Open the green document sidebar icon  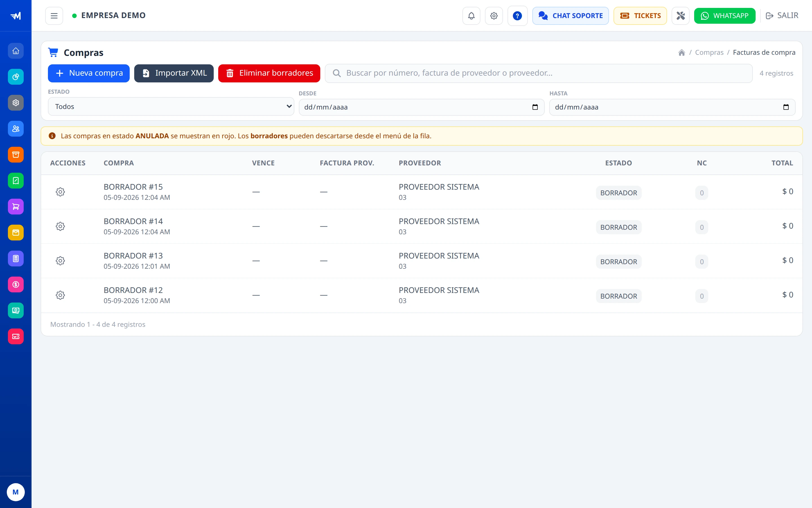pos(16,181)
